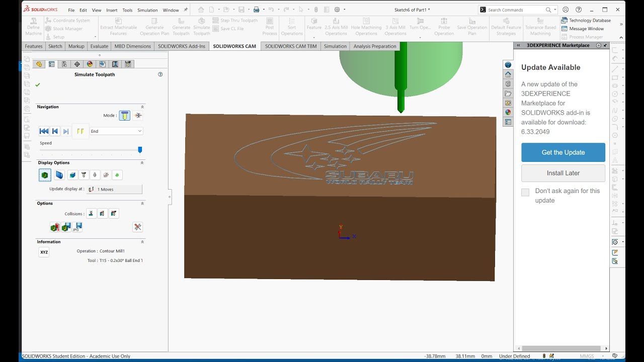Step back one move in simulation
This screenshot has height=362, width=644.
coord(55,131)
